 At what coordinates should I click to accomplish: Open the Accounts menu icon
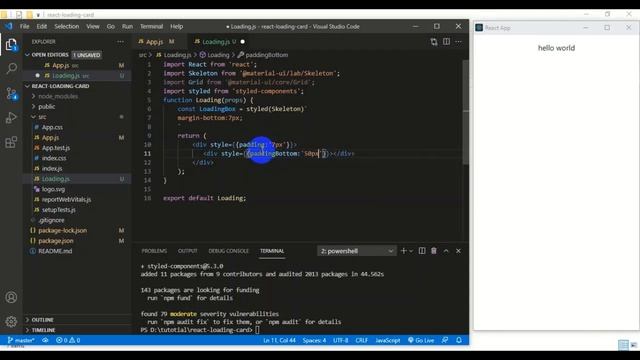pyautogui.click(x=11, y=297)
